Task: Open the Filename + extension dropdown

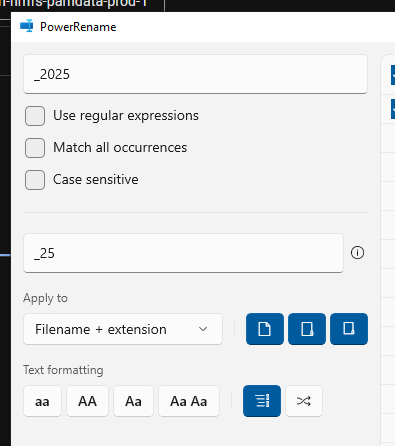Action: pyautogui.click(x=123, y=329)
